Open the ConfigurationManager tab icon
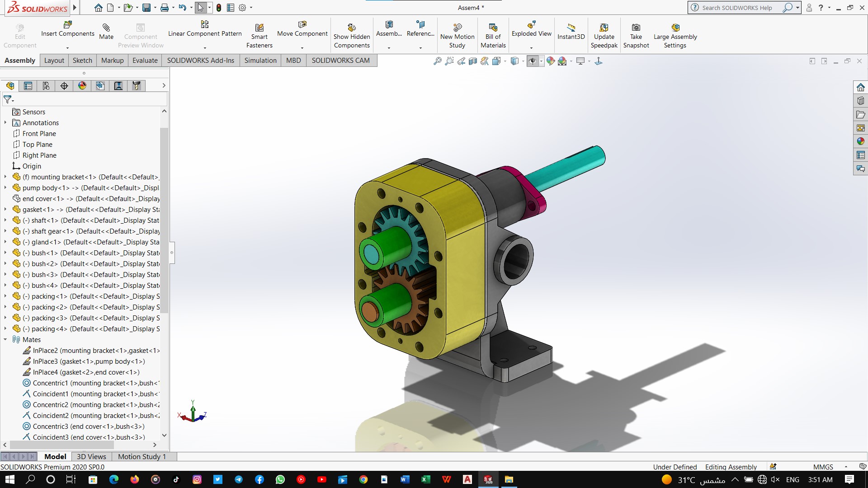This screenshot has width=868, height=488. point(46,86)
